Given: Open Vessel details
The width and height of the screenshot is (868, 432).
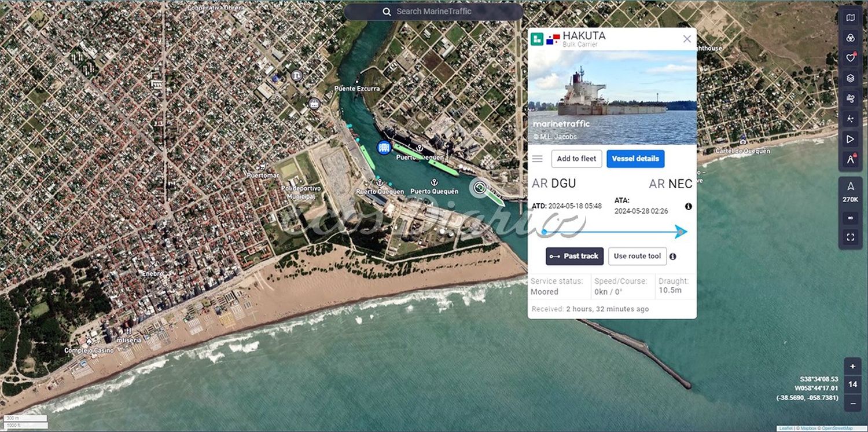Looking at the screenshot, I should point(635,159).
